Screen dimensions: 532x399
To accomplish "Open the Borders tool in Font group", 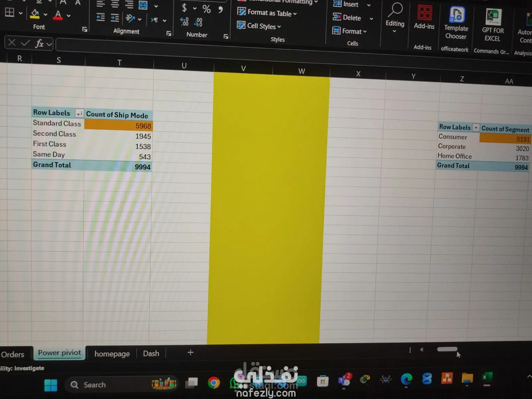I will pos(10,13).
